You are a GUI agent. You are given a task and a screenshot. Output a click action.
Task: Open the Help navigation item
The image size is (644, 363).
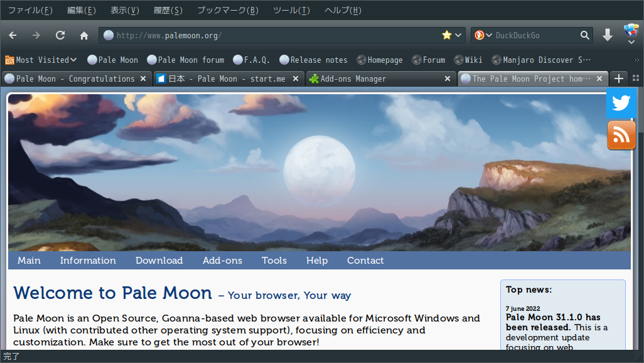point(317,261)
